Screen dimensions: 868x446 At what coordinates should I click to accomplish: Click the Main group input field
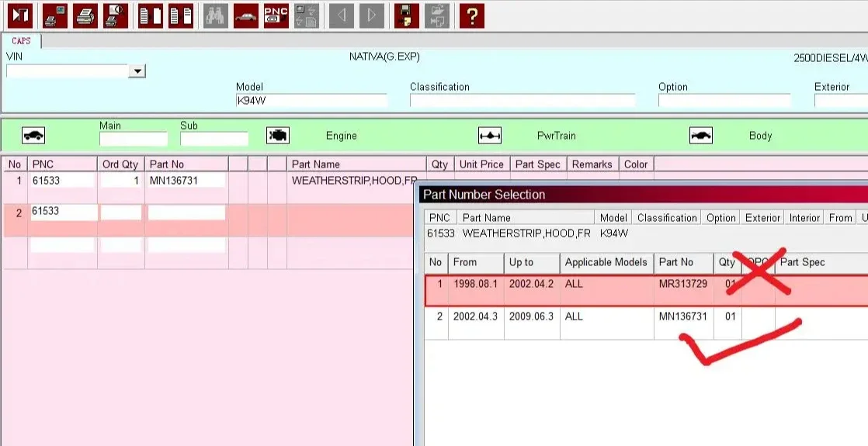tap(134, 139)
